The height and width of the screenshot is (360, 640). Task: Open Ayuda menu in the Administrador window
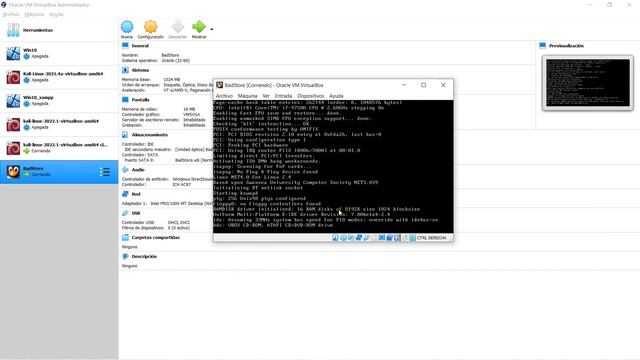point(56,14)
